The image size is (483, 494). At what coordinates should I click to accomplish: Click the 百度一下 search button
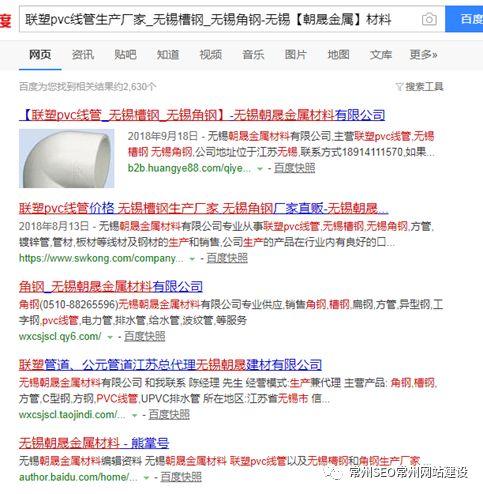[x=464, y=19]
